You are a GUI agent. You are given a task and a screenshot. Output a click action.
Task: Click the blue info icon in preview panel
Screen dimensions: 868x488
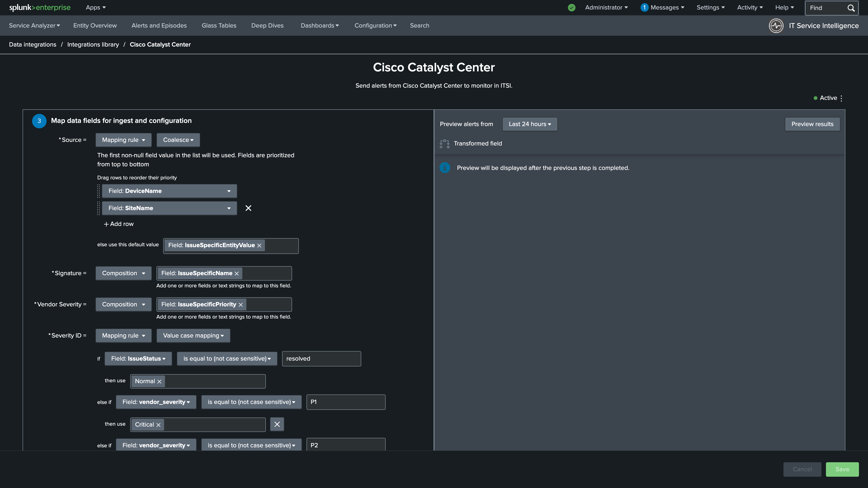445,168
